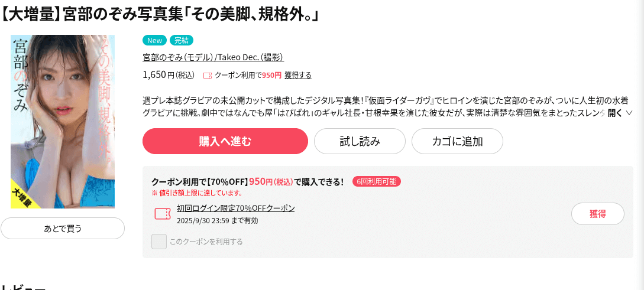Open the 初回ログイン限定70%OFFクーポン link

tap(235, 208)
